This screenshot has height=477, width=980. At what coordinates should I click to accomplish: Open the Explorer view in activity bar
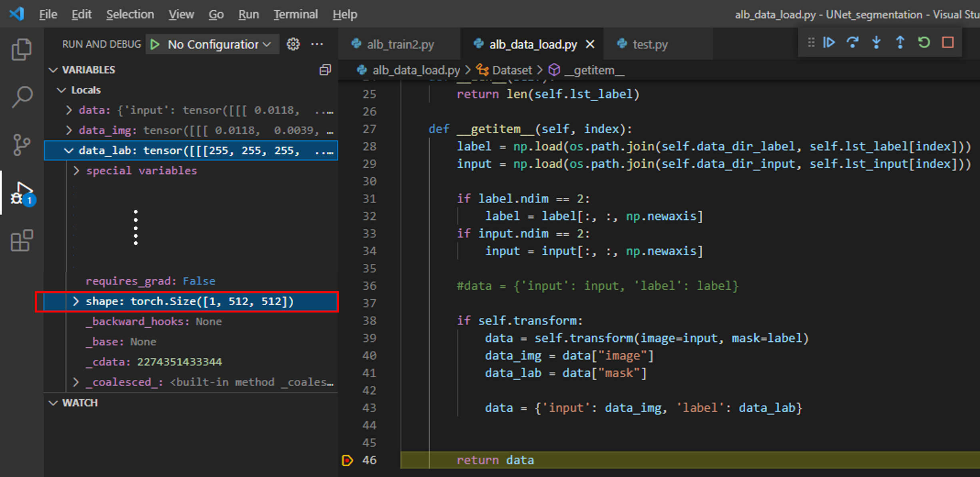click(22, 49)
